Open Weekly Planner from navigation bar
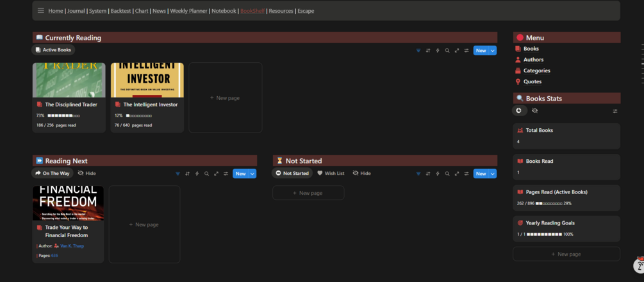The height and width of the screenshot is (282, 644). 188,11
